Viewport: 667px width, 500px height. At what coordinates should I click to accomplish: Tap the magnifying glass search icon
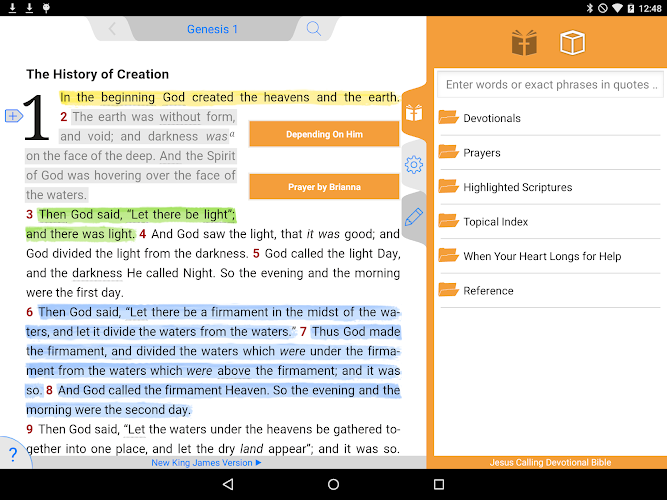click(314, 29)
